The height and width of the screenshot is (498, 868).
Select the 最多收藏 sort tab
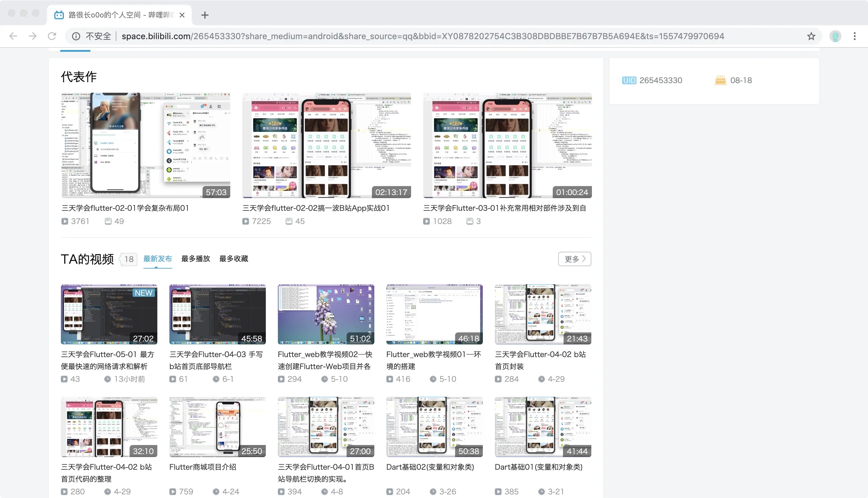[234, 259]
